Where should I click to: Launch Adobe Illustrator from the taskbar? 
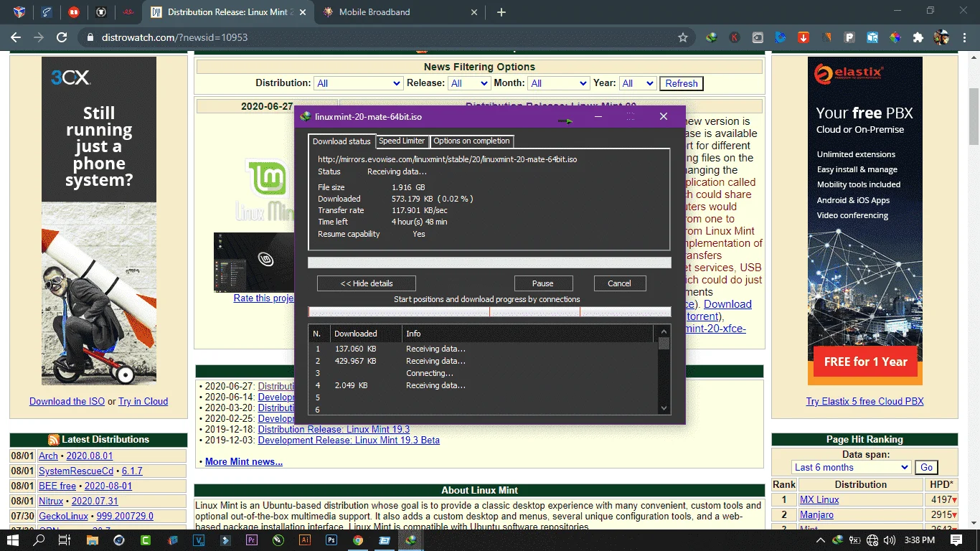[x=305, y=540]
